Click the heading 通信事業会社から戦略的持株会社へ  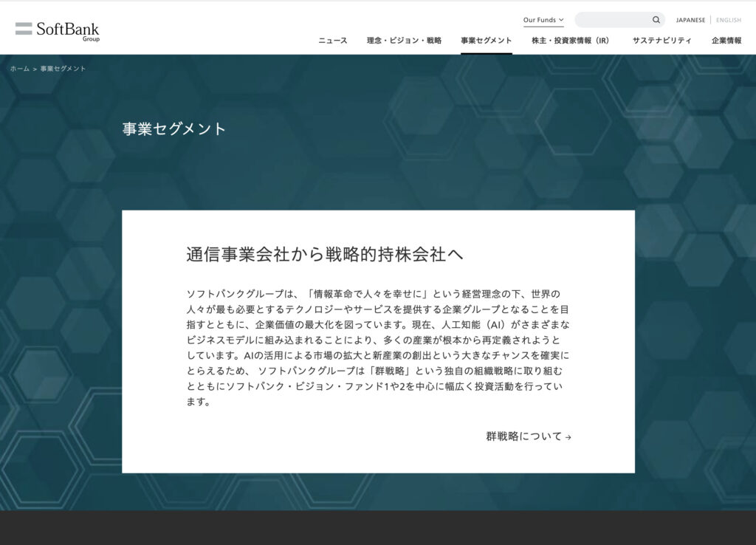(x=325, y=254)
